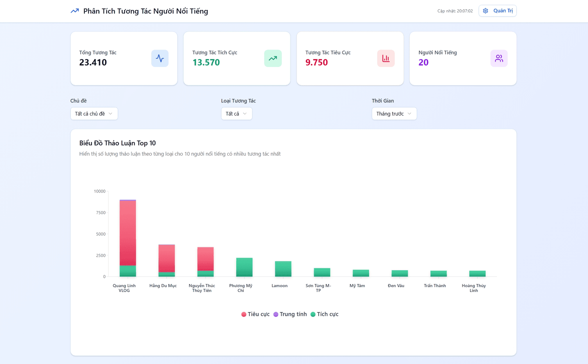
Task: Open the Tháng trước time filter dropdown
Action: [394, 113]
